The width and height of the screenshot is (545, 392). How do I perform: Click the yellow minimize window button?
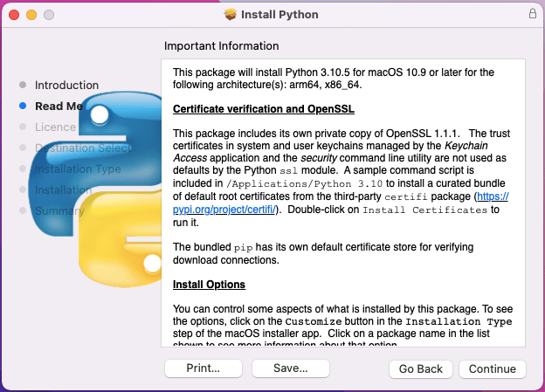(x=31, y=15)
